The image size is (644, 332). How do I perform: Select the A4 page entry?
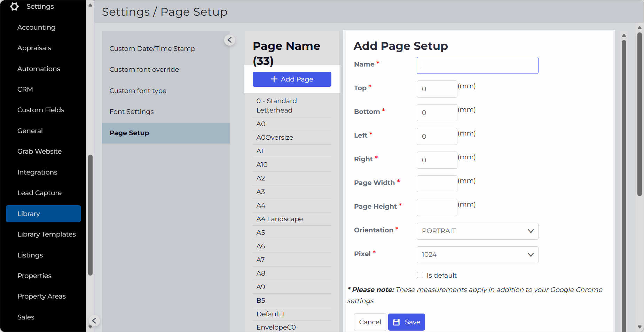(292, 206)
